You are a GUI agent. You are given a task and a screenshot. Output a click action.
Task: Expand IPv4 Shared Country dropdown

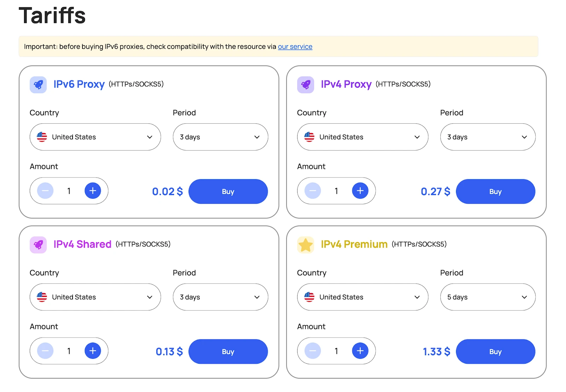tap(95, 297)
